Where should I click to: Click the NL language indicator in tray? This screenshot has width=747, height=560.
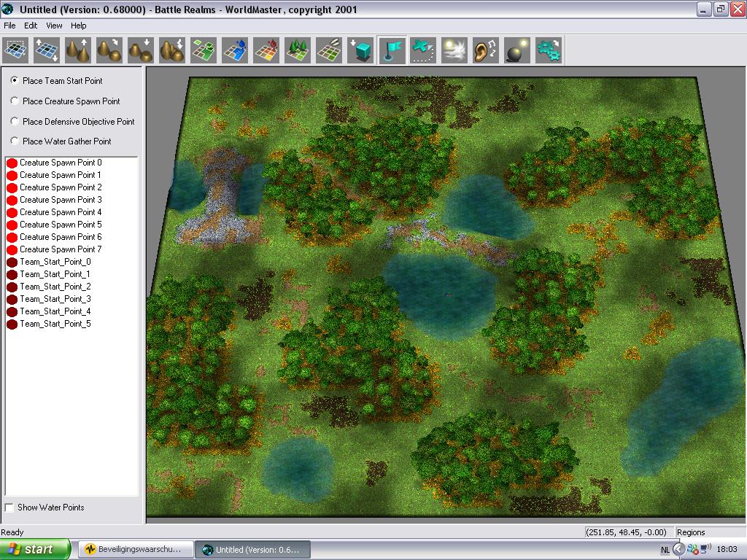665,550
